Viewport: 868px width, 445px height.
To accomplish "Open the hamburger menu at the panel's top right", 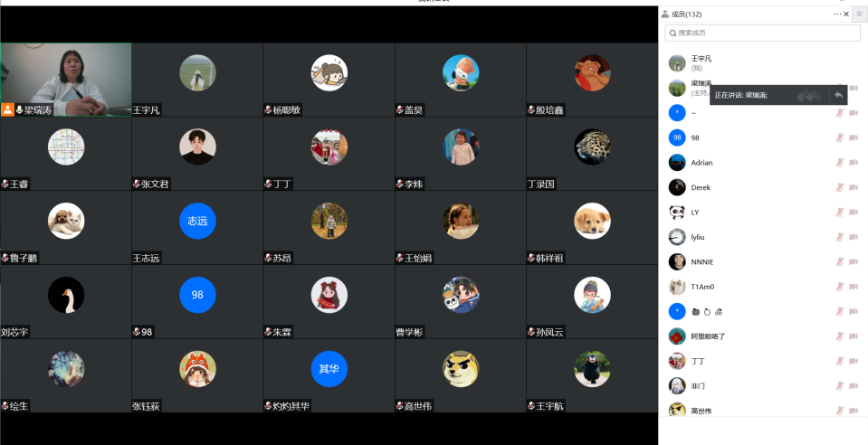I will [x=860, y=14].
